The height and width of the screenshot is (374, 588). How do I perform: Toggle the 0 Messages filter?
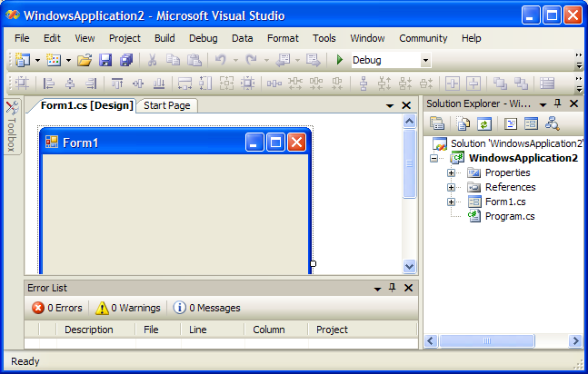(x=206, y=308)
